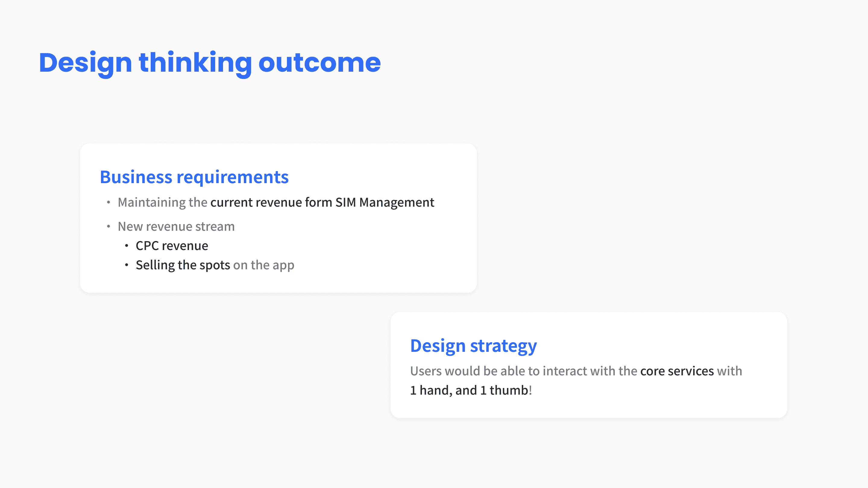Click the bullet dot before 'Maintaining'
Viewport: 868px width, 488px height.
point(108,202)
